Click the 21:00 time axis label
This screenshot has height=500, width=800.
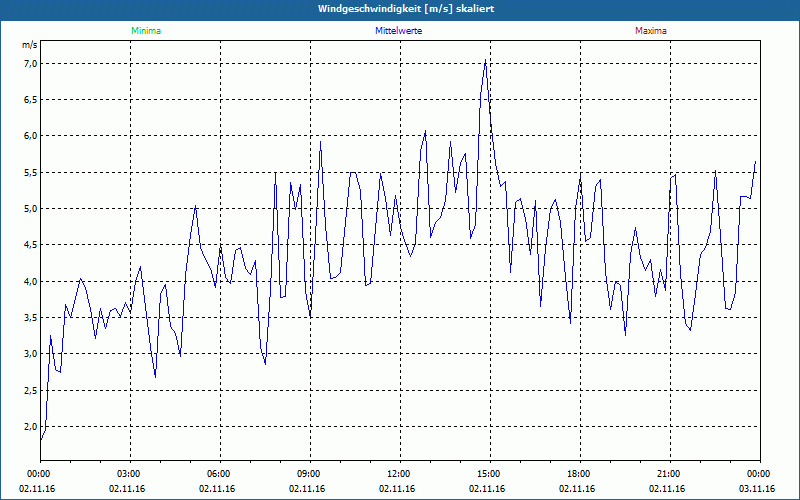click(x=670, y=474)
